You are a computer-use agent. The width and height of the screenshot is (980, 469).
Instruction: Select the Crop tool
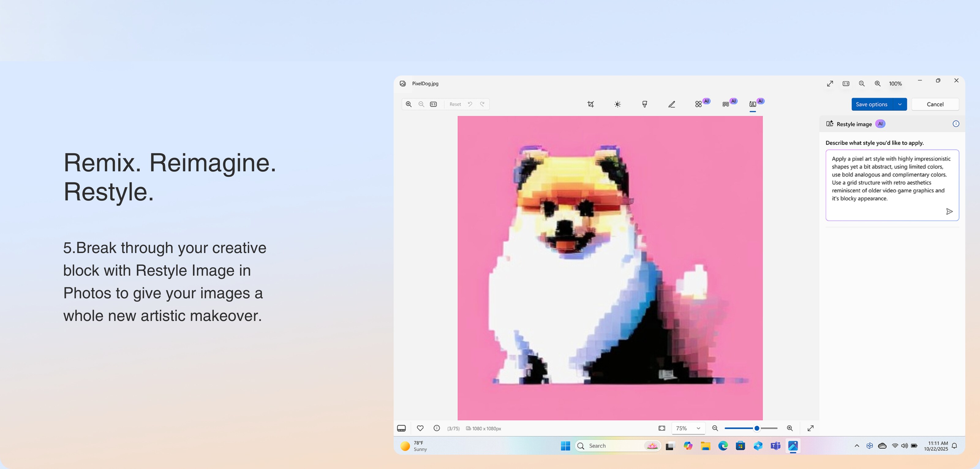[x=591, y=104]
